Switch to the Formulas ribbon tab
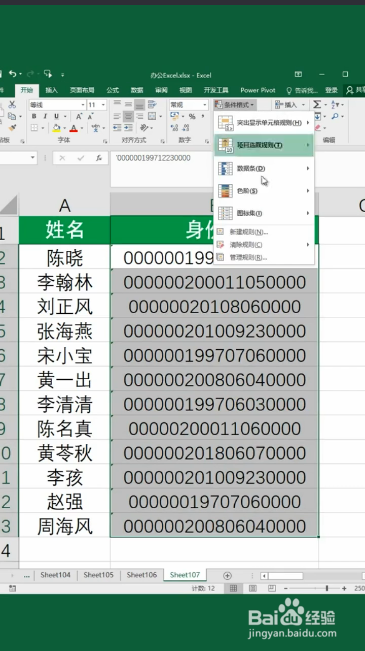 (112, 90)
